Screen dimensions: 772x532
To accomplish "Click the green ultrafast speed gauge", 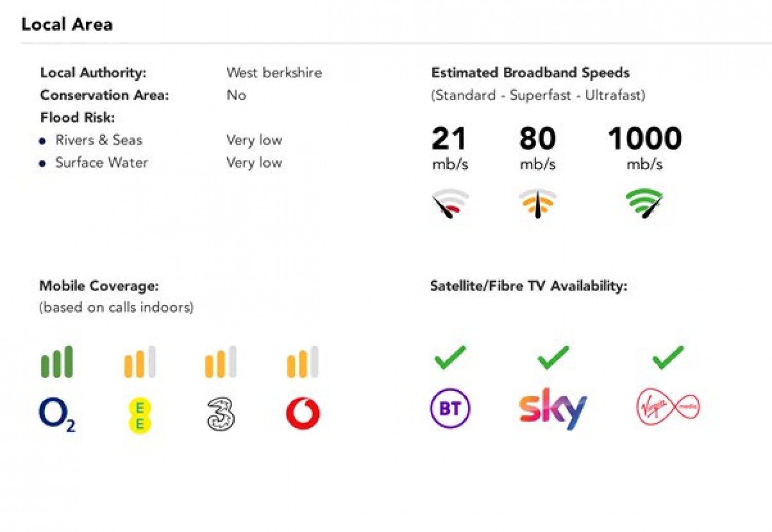I will [644, 203].
